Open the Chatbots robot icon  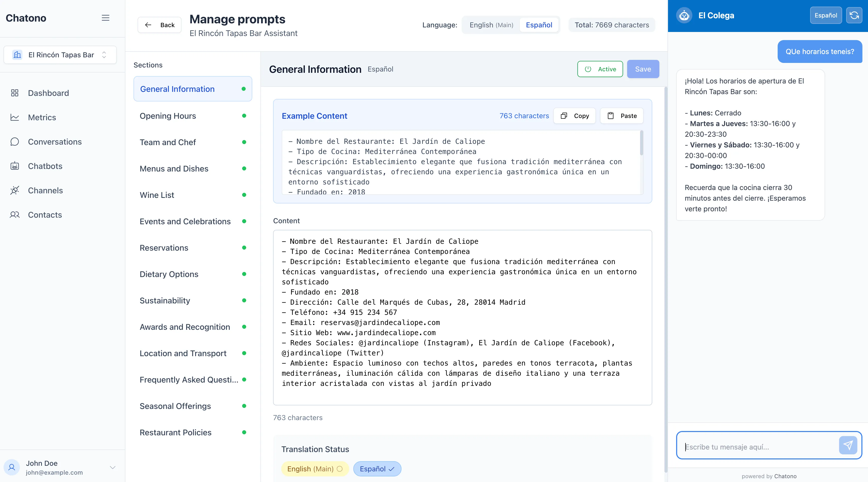click(14, 166)
